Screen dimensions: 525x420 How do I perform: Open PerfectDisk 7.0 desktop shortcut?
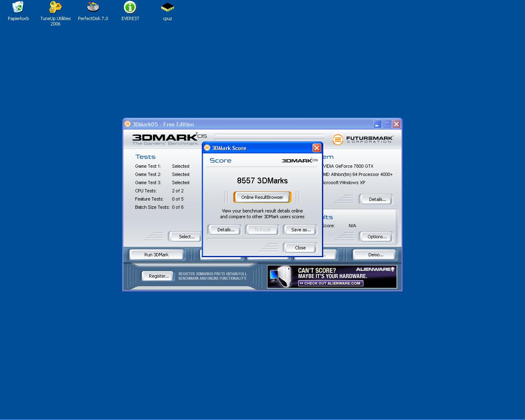(x=93, y=11)
